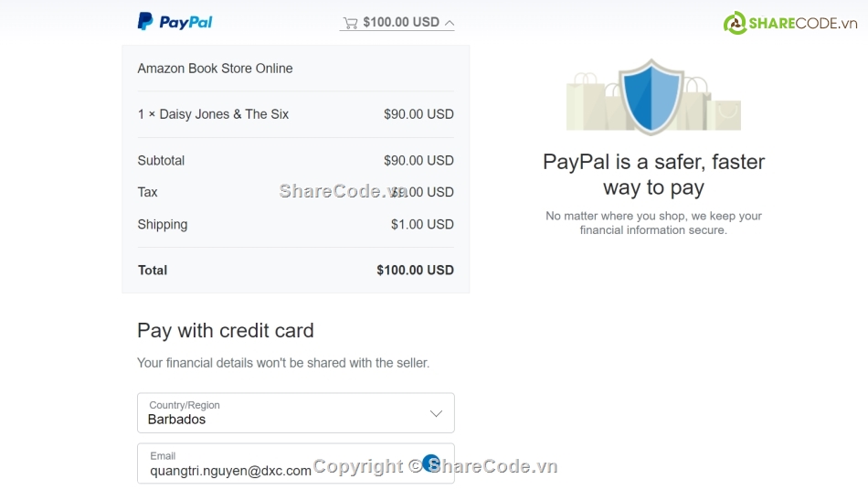
Task: Click the shopping cart icon
Action: point(350,23)
